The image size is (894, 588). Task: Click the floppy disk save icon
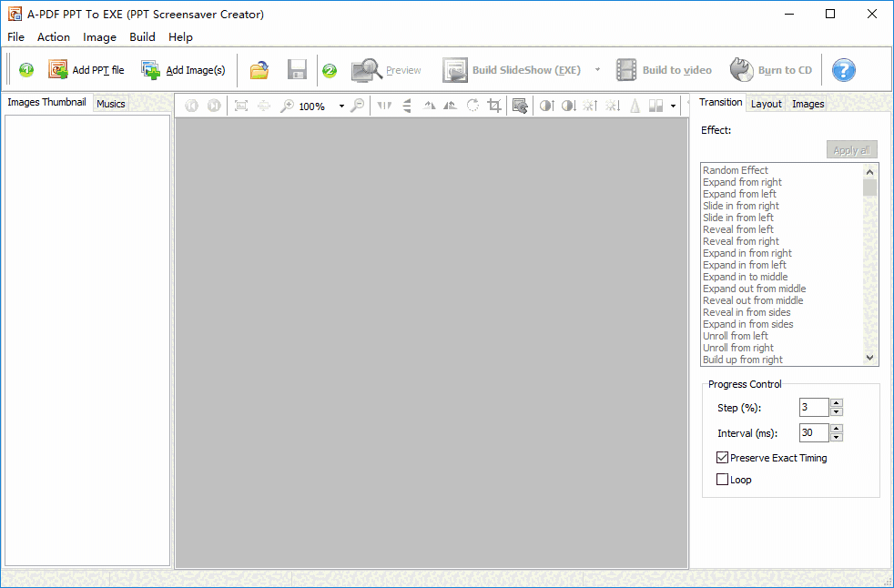click(x=297, y=70)
